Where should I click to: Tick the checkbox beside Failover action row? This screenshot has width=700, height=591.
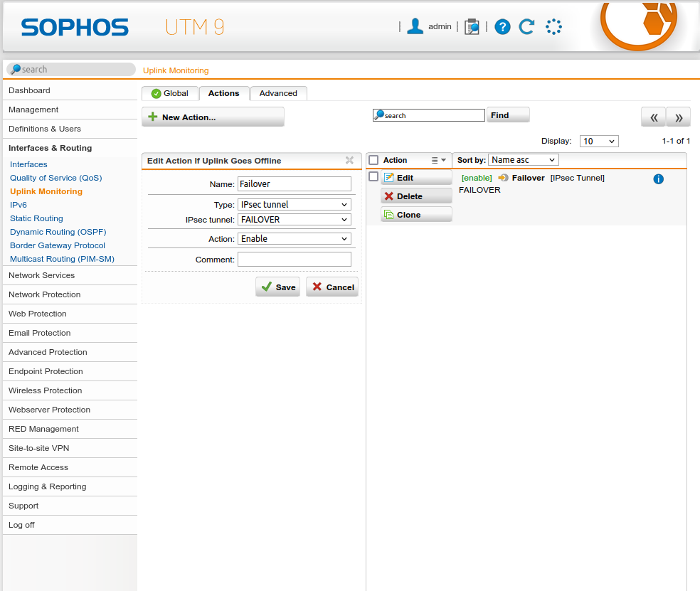click(373, 177)
